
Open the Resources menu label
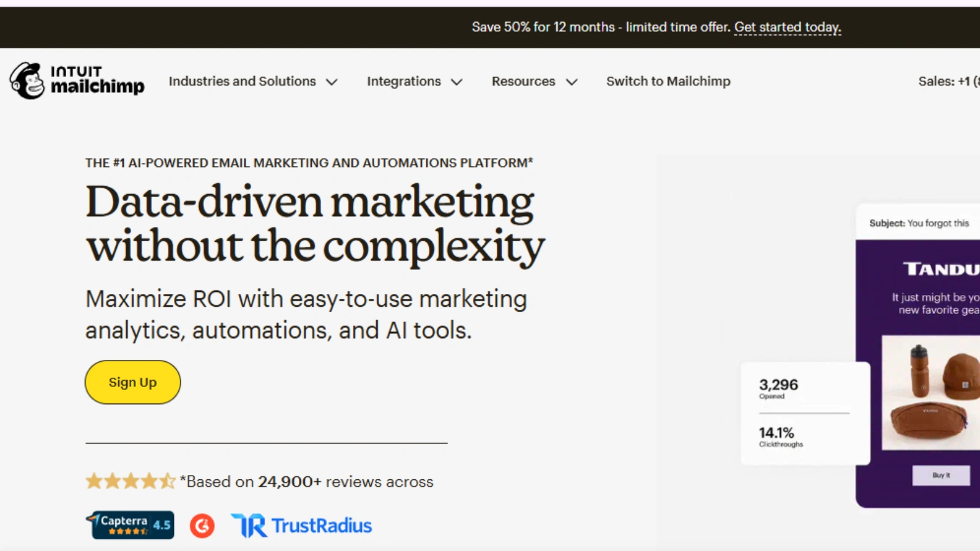tap(524, 81)
